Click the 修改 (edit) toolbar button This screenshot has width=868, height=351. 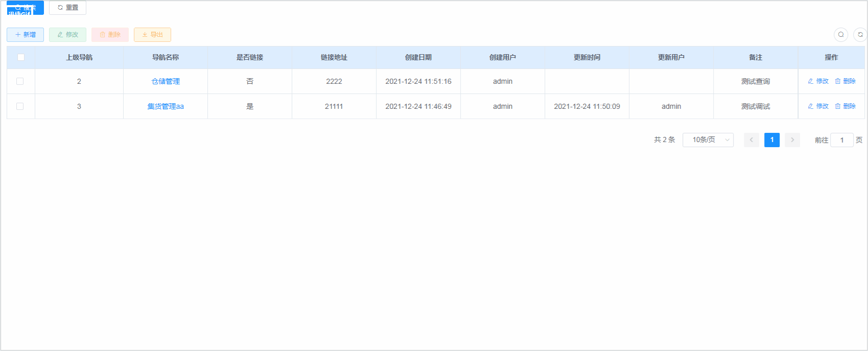click(x=67, y=35)
